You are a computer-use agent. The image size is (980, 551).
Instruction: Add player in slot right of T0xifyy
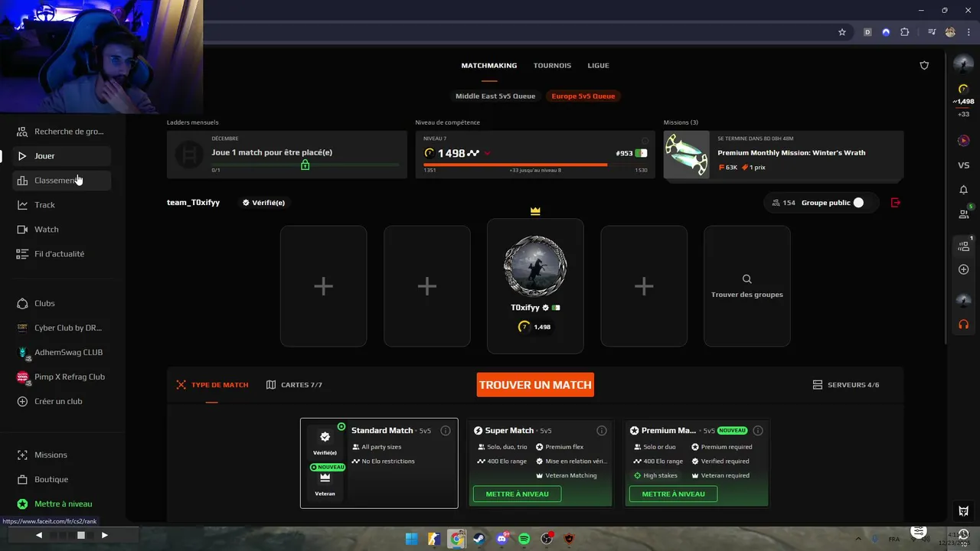pos(644,286)
